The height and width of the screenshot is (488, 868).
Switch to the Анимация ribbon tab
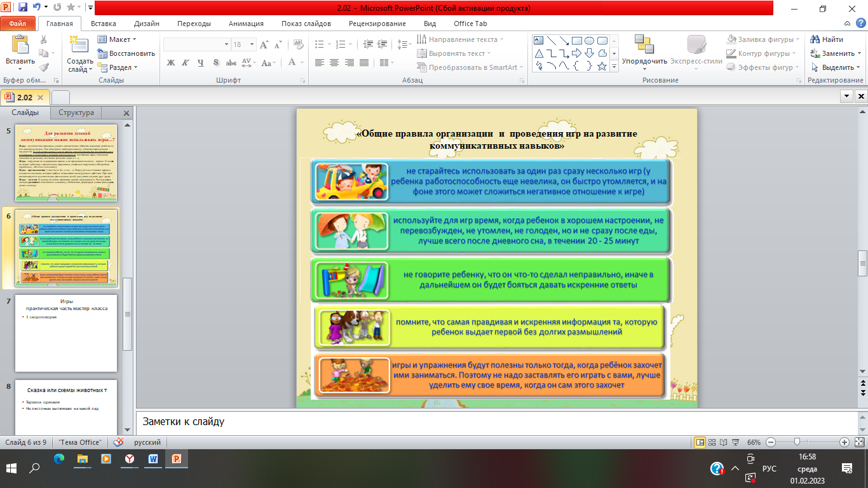pos(246,24)
